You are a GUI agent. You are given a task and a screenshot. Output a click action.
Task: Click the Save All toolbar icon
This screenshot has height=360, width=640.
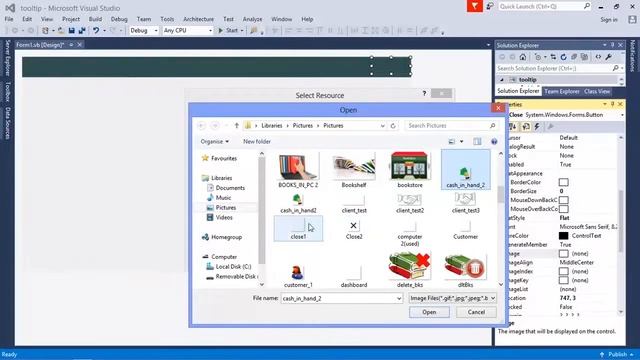pos(82,31)
